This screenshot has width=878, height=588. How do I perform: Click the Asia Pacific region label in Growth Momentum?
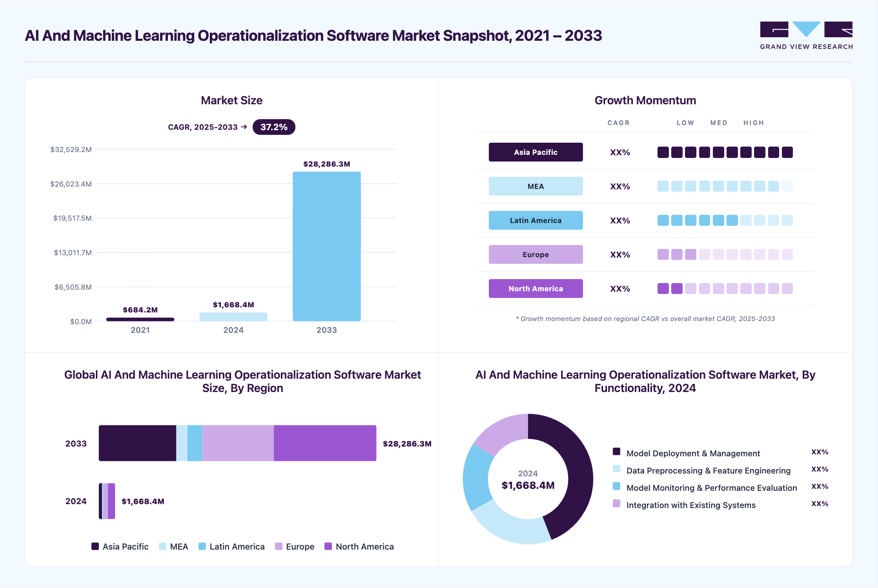click(x=536, y=152)
